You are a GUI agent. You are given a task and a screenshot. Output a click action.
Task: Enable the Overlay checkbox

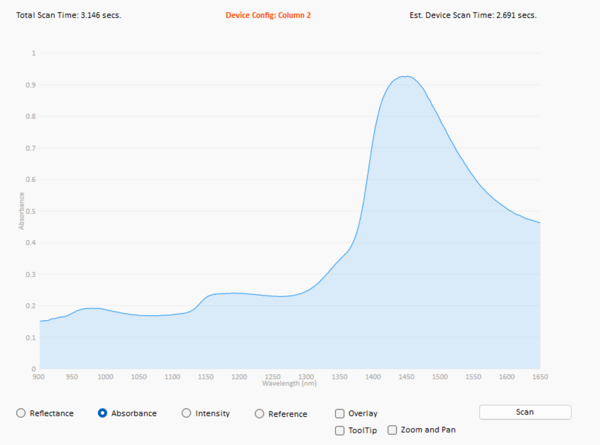coord(340,413)
